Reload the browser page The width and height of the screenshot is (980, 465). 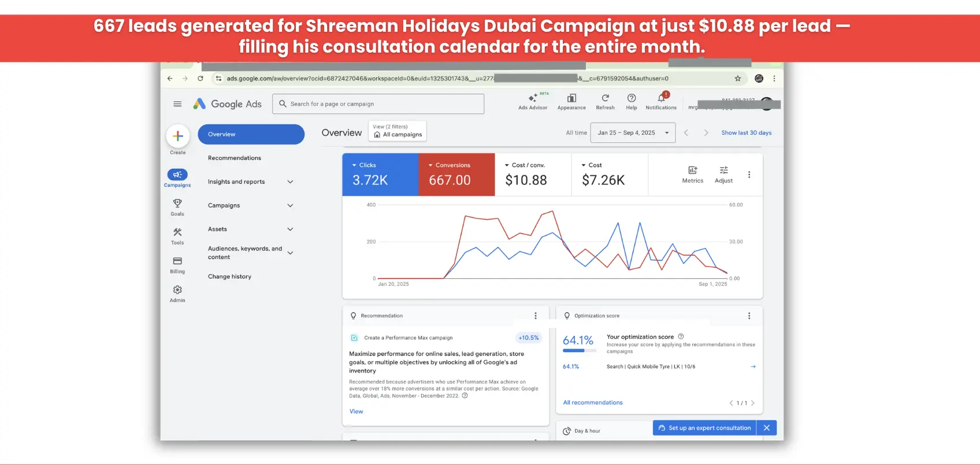point(201,79)
